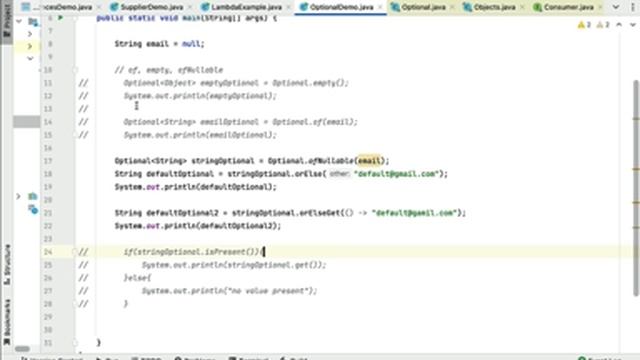
Task: Open the Project tool window
Action: click(x=7, y=22)
